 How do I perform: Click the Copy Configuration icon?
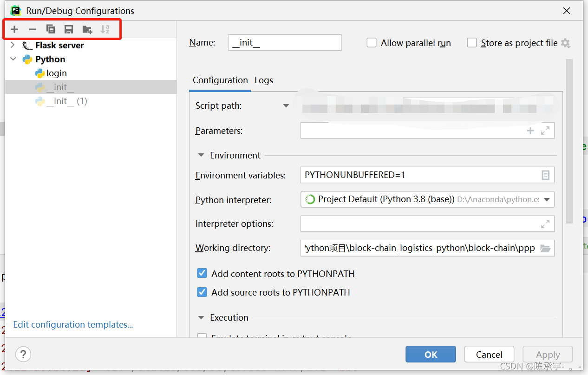[x=51, y=30]
